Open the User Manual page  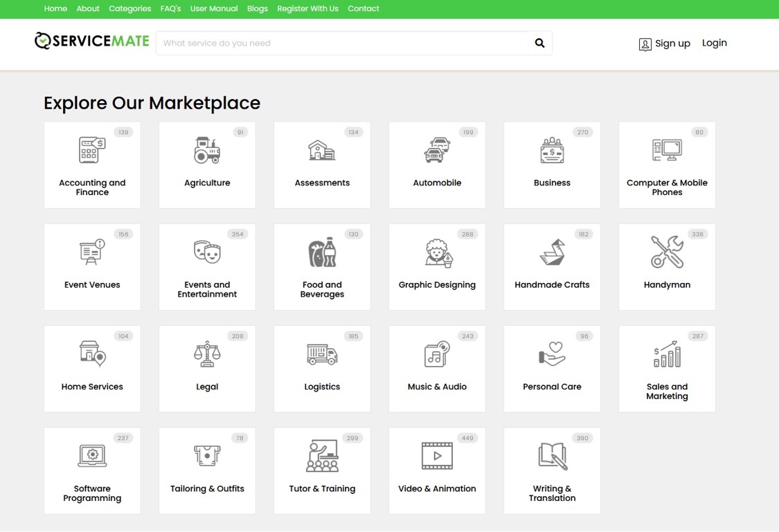click(214, 8)
